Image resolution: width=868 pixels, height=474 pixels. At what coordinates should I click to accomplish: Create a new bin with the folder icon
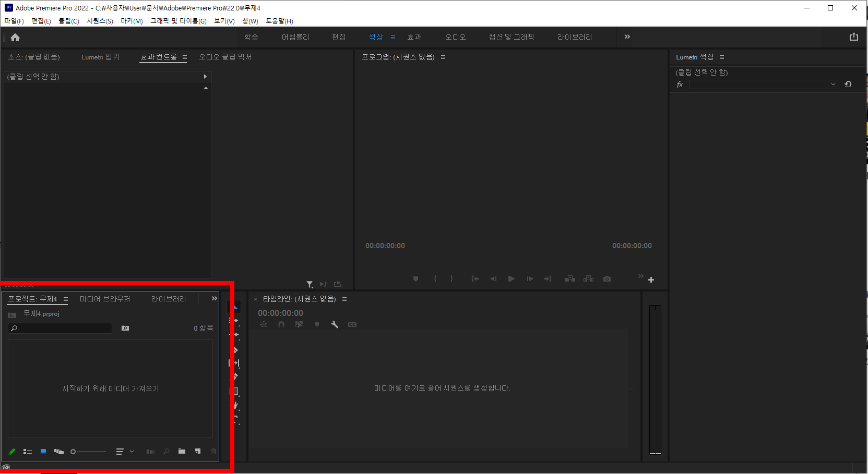pos(182,451)
